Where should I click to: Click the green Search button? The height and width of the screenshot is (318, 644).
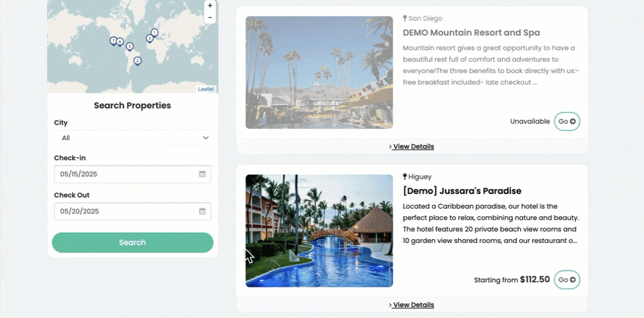click(132, 242)
